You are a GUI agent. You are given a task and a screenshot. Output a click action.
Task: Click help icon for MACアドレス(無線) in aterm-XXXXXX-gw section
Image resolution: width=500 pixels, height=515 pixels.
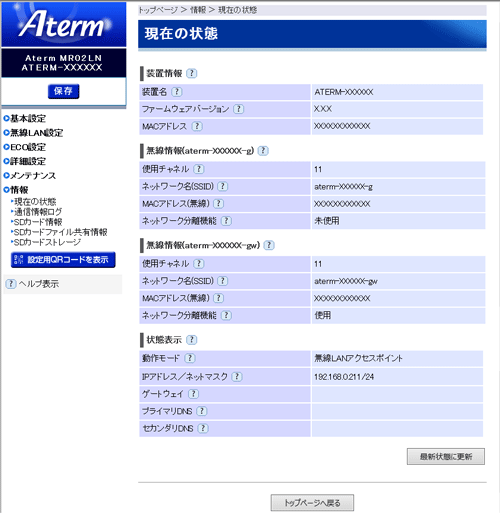tap(218, 298)
